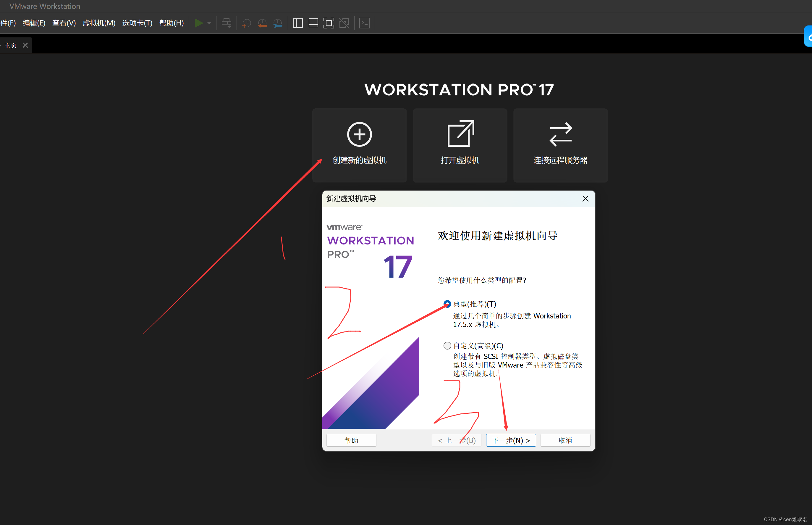Click the 取消 button in wizard
This screenshot has height=525, width=812.
pos(565,440)
